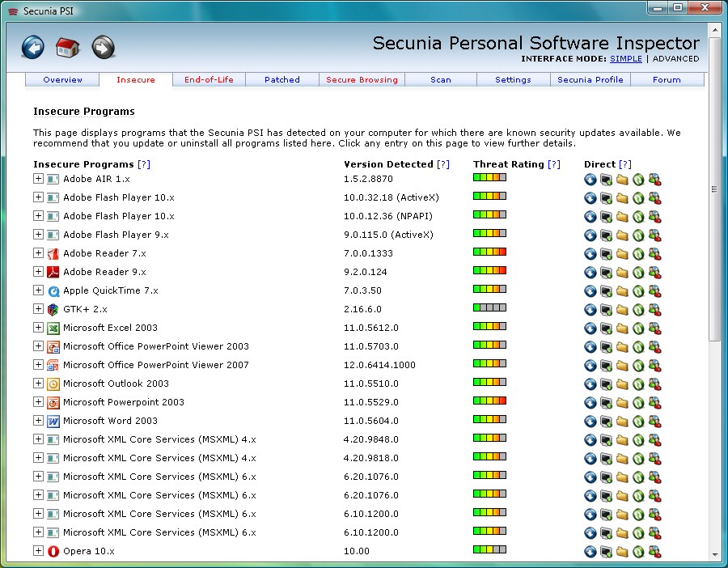The width and height of the screenshot is (728, 568).
Task: Click the threat rating bar for GTK+ 2.x
Action: point(489,307)
